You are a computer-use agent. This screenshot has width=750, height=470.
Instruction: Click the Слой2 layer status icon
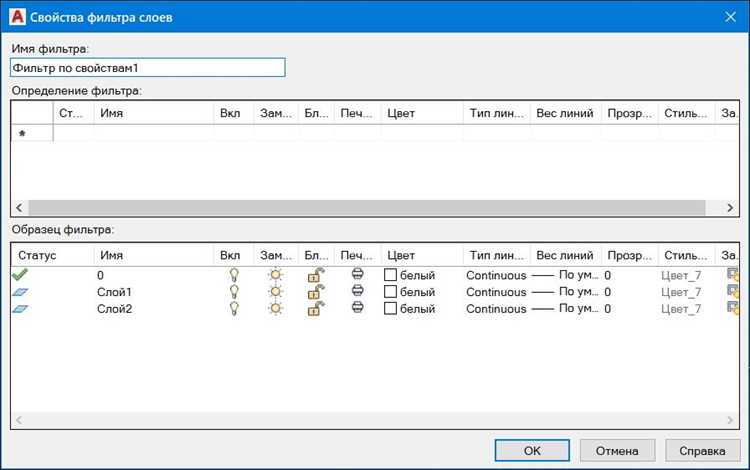point(20,309)
